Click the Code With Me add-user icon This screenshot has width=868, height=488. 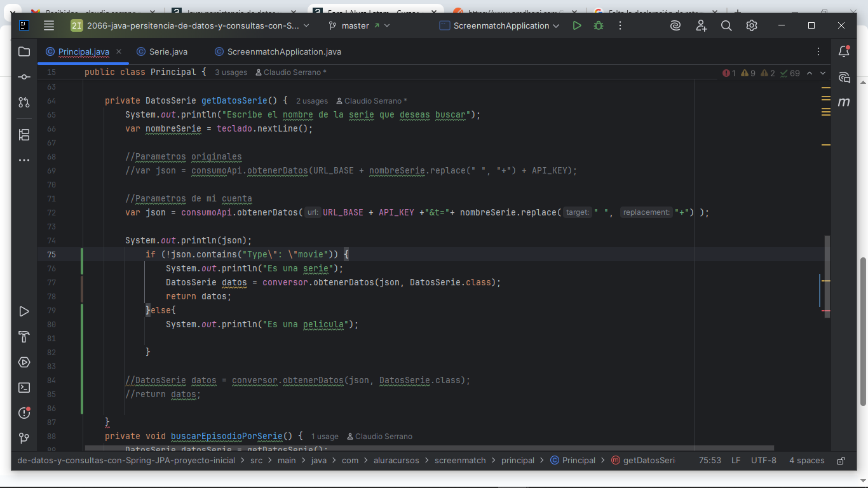click(701, 25)
